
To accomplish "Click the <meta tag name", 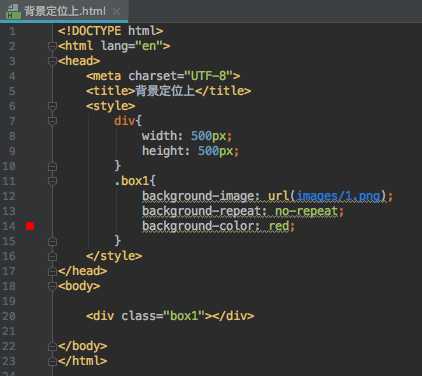I will pos(103,76).
